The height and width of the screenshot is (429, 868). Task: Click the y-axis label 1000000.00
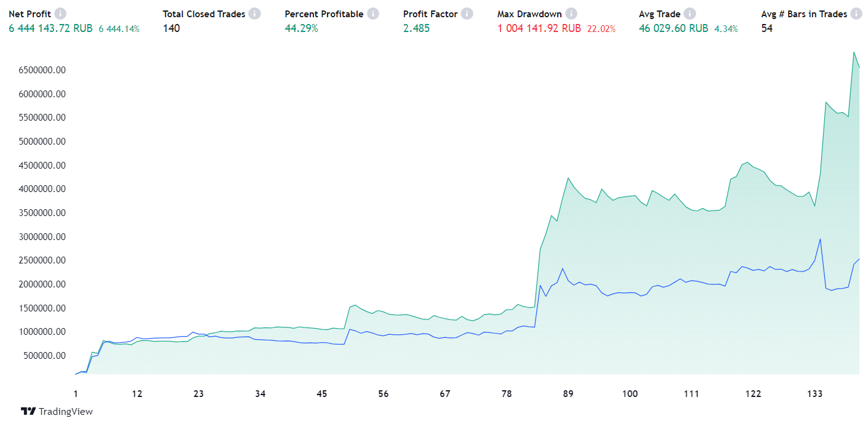(42, 332)
